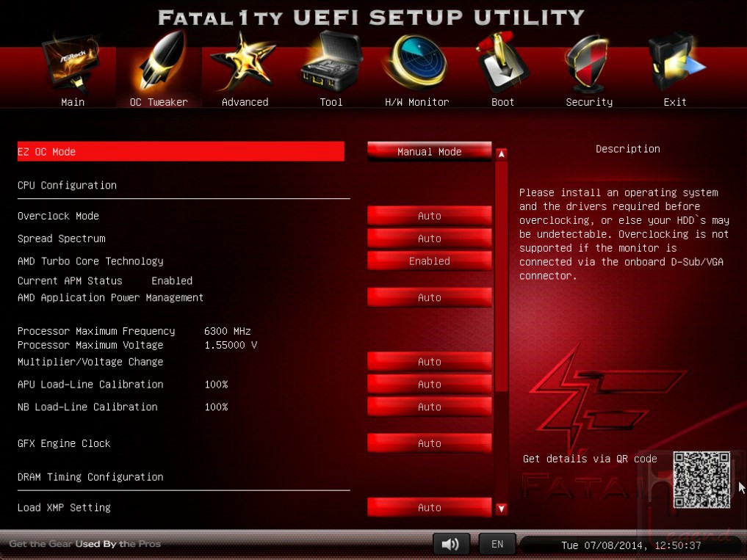
Task: Toggle AMD Turbo Core Technology Enabled option
Action: click(x=429, y=261)
